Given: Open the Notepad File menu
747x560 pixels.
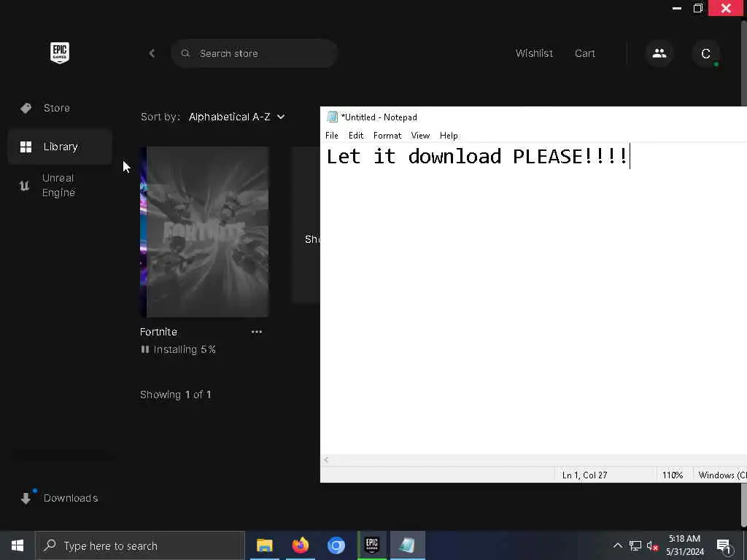Looking at the screenshot, I should tap(332, 136).
